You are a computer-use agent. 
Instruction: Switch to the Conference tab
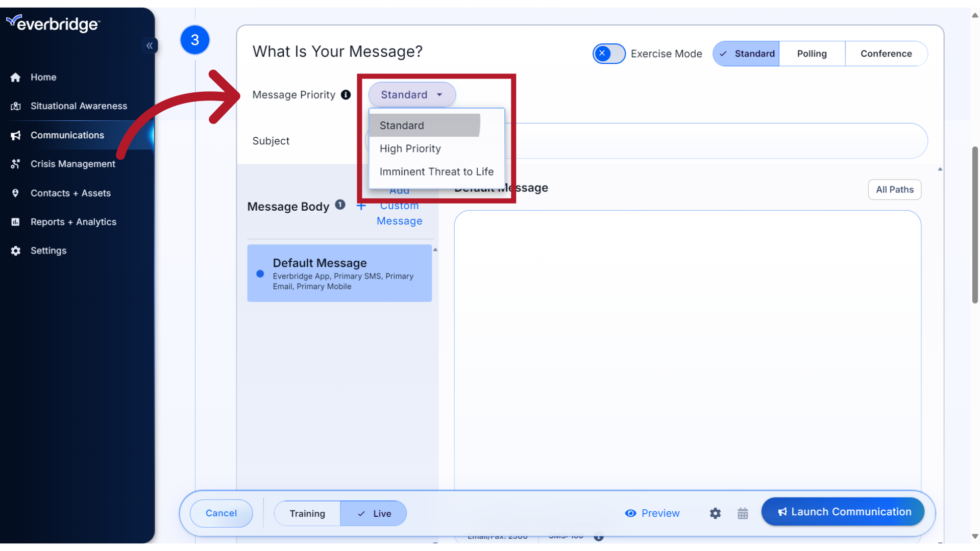coord(886,53)
